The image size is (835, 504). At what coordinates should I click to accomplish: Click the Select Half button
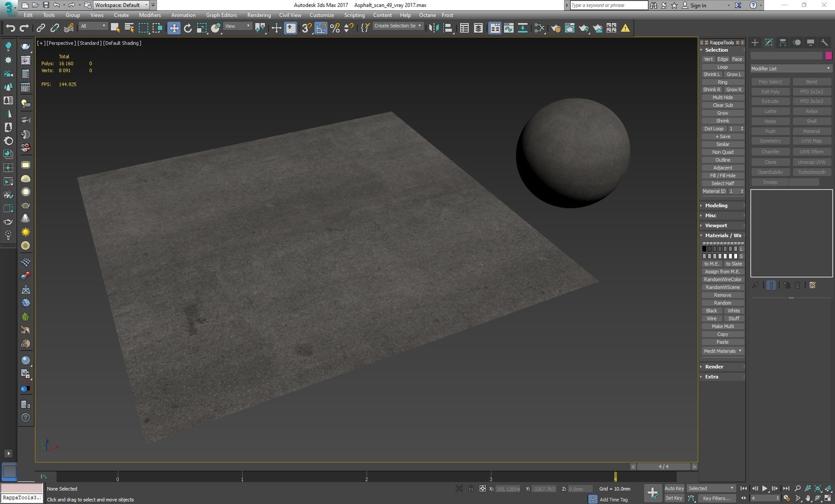click(x=723, y=183)
